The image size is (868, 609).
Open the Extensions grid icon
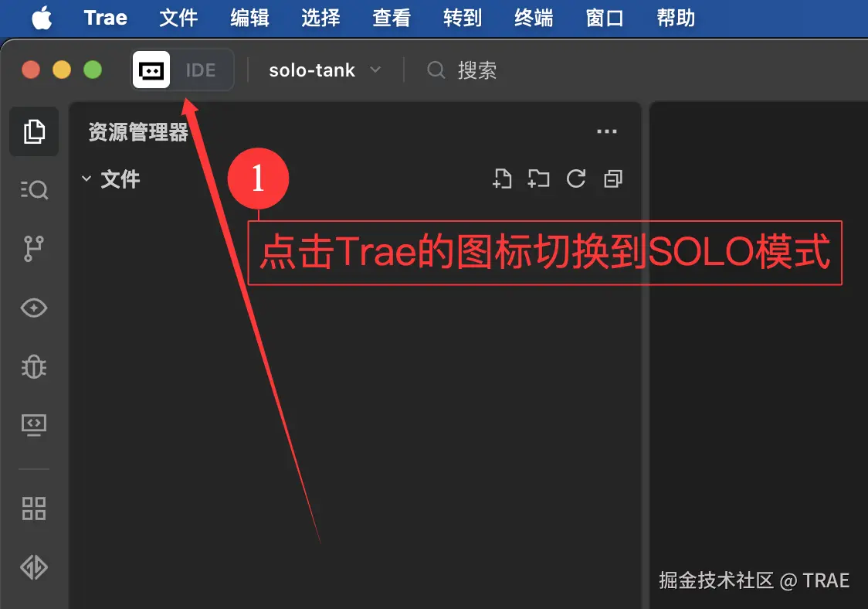pos(34,509)
